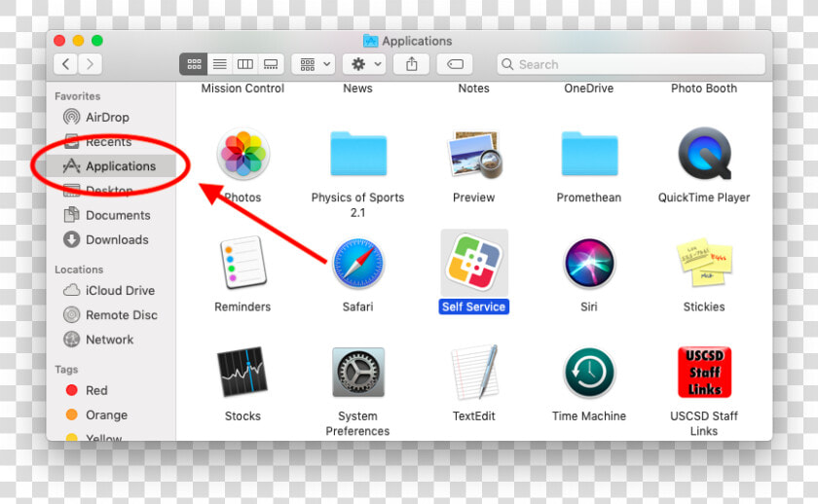The height and width of the screenshot is (504, 818).
Task: Open the Action gear menu
Action: tap(364, 64)
